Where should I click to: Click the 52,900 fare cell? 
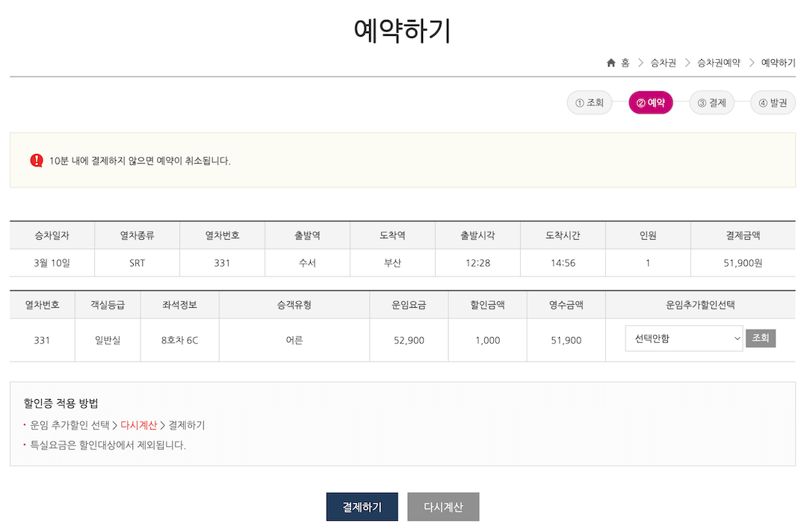(x=409, y=340)
